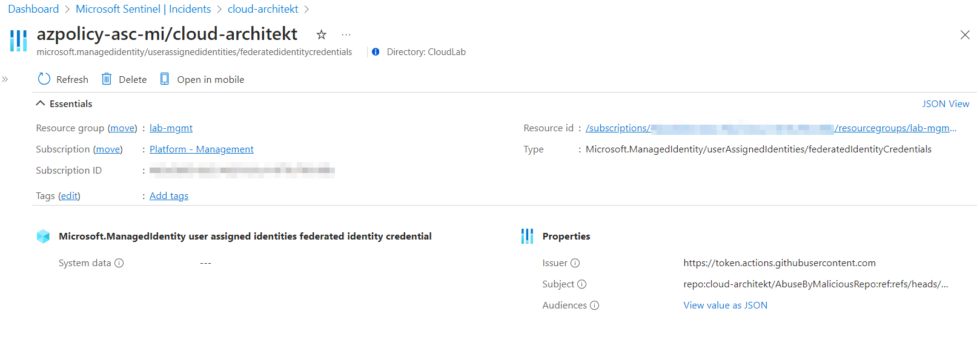Viewport: 980px width, 346px height.
Task: Click the Directory info icon
Action: (x=376, y=52)
